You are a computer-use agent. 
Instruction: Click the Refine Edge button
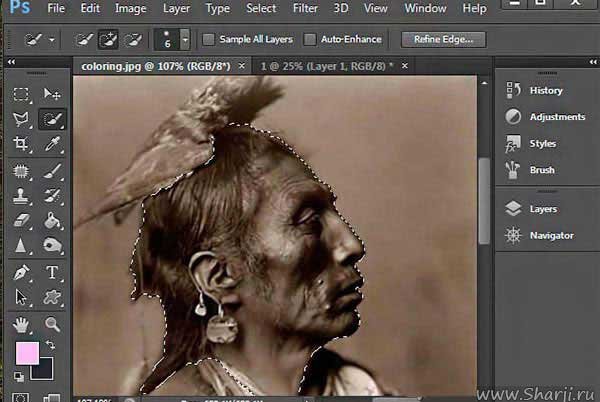[443, 40]
